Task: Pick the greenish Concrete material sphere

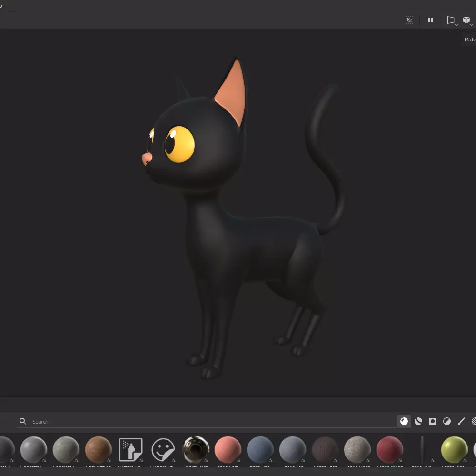Action: coord(66,450)
